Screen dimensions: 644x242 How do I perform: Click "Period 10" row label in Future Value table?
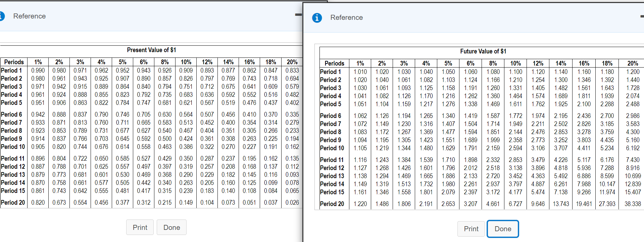point(332,148)
